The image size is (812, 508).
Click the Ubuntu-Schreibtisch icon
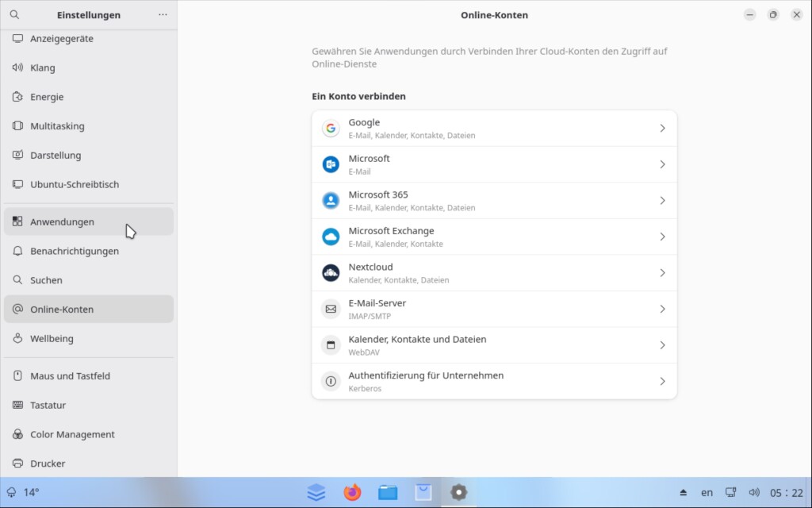click(x=17, y=184)
